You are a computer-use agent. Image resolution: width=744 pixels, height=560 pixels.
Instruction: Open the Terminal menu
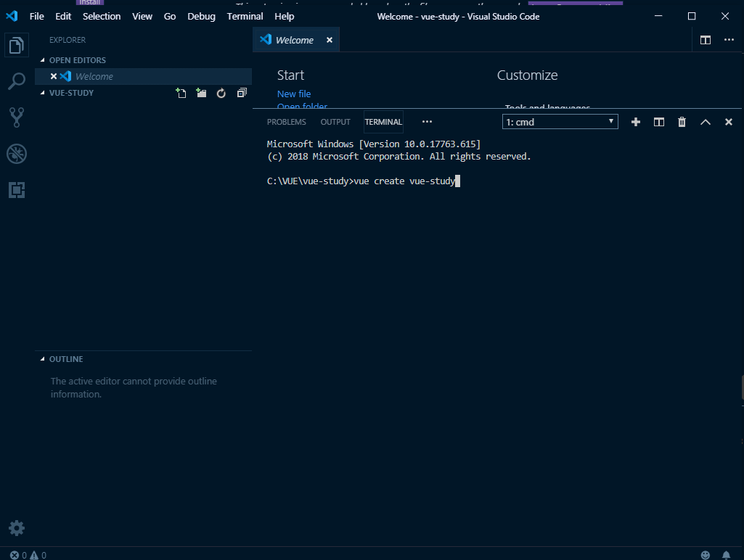(245, 16)
